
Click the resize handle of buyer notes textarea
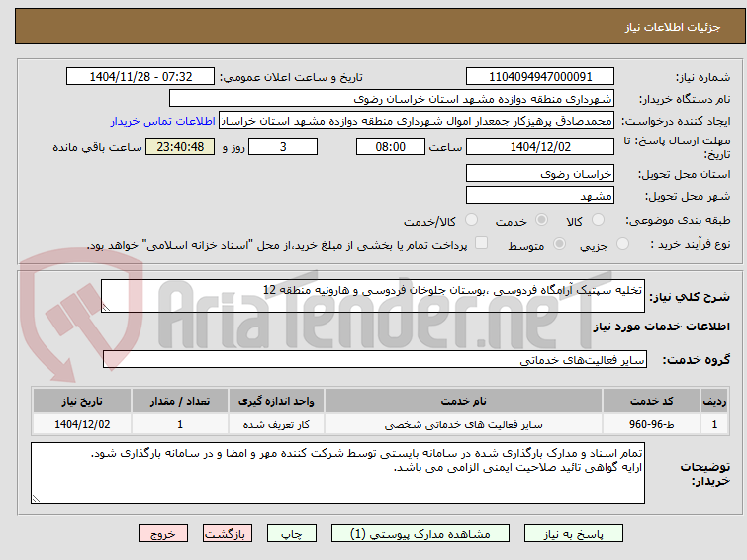pos(36,498)
